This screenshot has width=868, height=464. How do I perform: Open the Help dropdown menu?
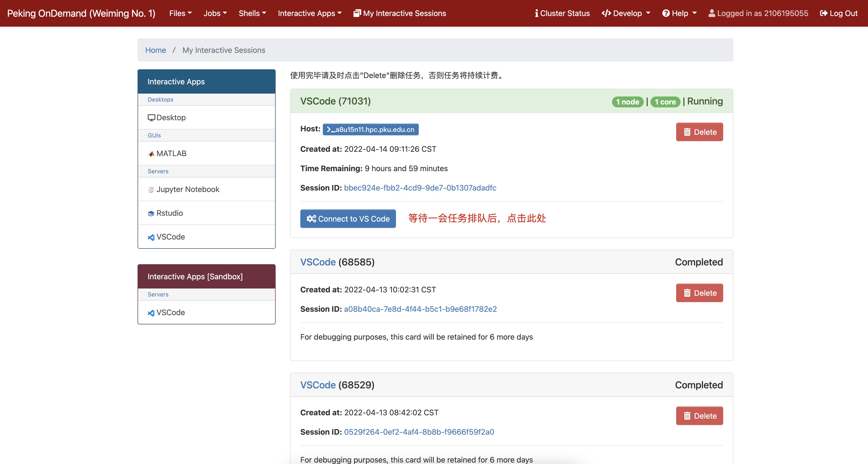coord(679,13)
